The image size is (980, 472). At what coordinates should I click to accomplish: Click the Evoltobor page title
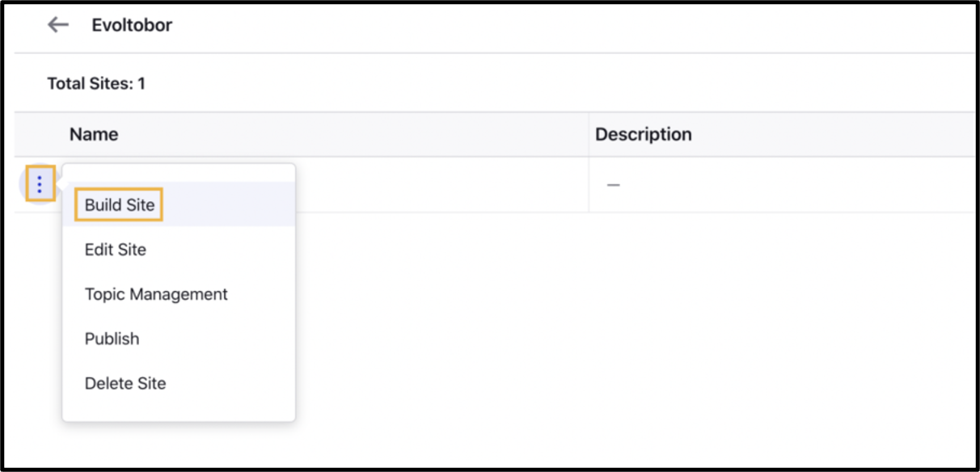pos(132,25)
